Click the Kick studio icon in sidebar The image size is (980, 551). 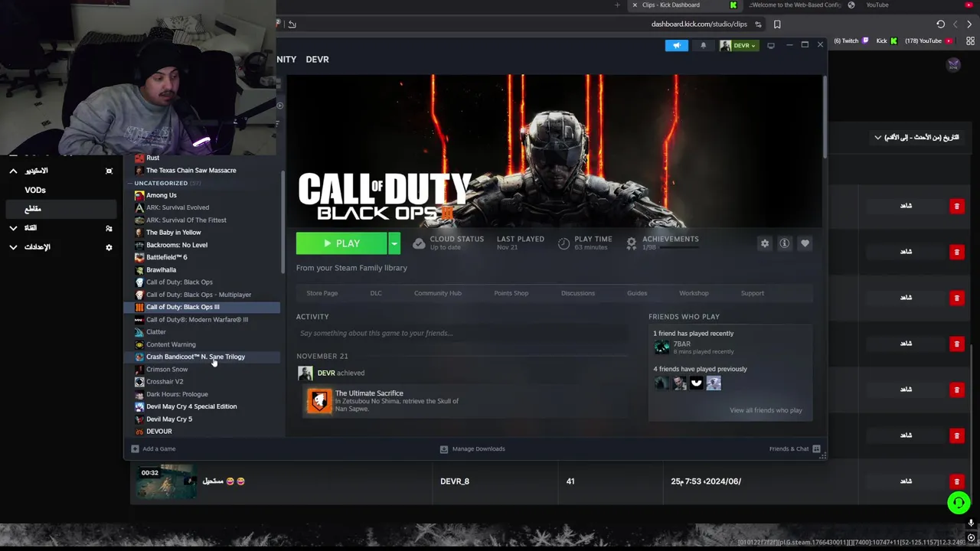pos(109,171)
